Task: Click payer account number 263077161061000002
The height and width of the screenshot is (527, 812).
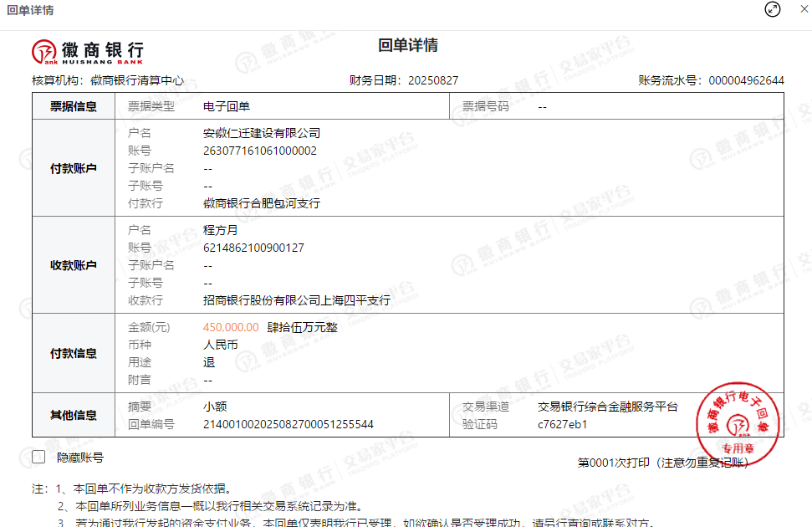Action: (x=260, y=151)
